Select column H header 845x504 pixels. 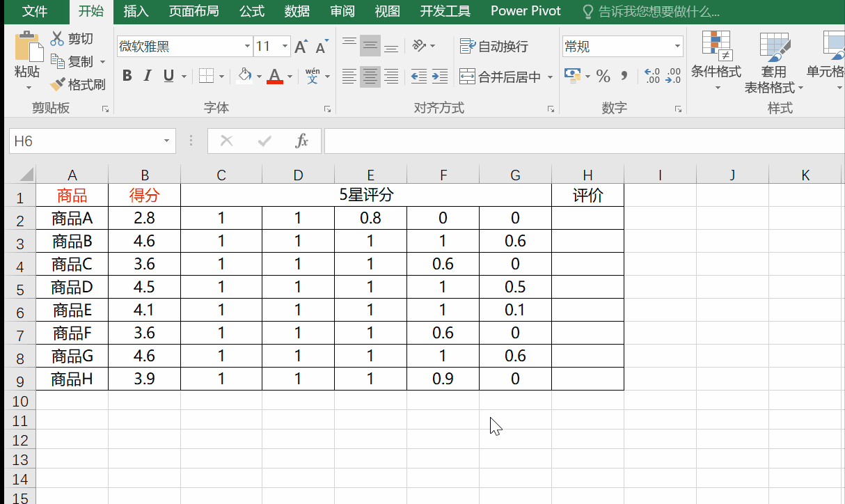587,175
